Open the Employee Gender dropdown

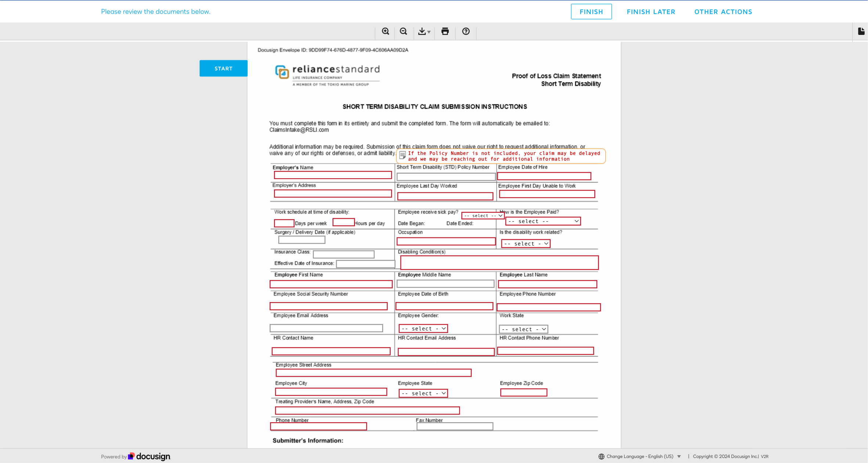click(423, 329)
